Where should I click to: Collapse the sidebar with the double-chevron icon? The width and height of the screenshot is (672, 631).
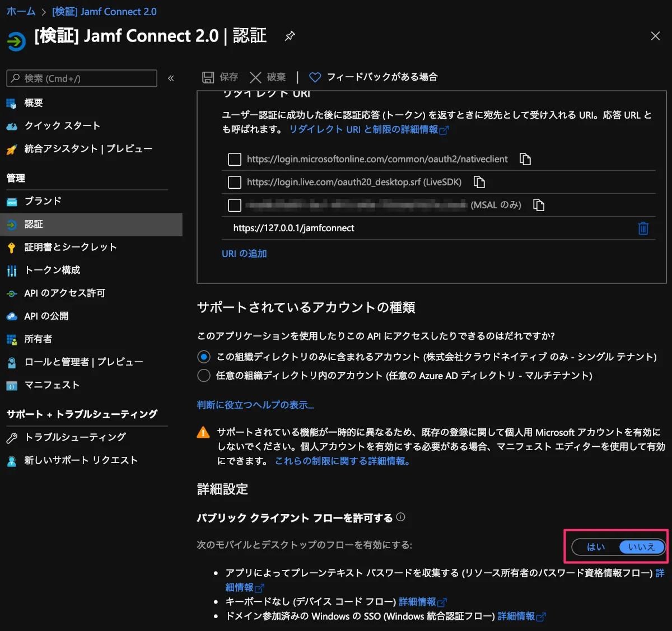[x=171, y=78]
